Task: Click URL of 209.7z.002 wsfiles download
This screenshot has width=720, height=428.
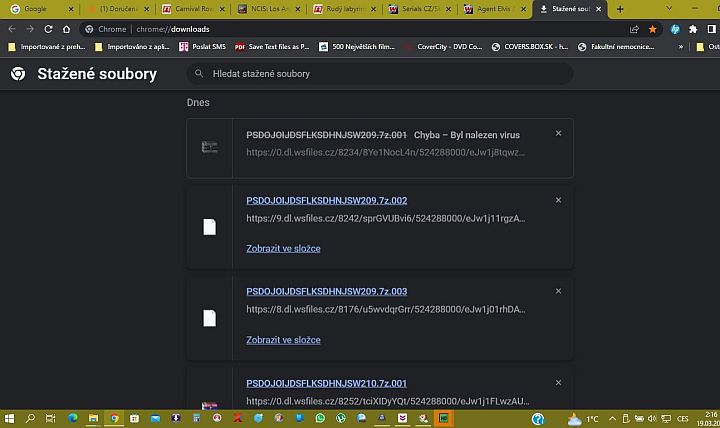Action: click(386, 219)
